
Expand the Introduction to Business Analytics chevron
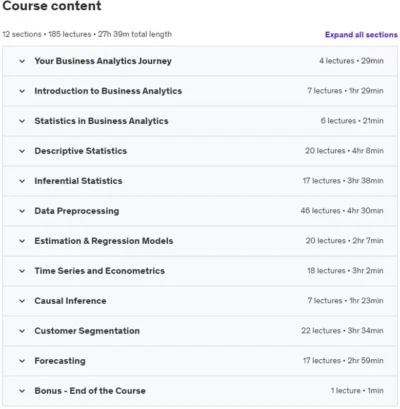pos(22,91)
